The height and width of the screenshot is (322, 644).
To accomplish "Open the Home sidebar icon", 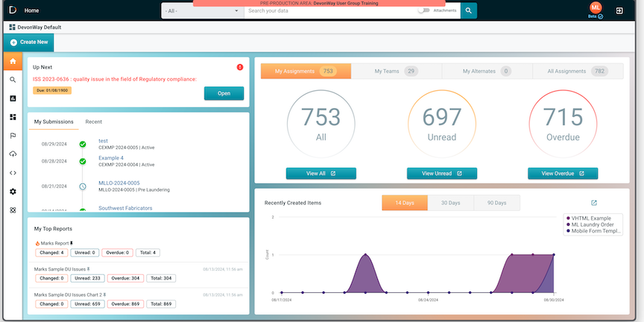I will 13,61.
